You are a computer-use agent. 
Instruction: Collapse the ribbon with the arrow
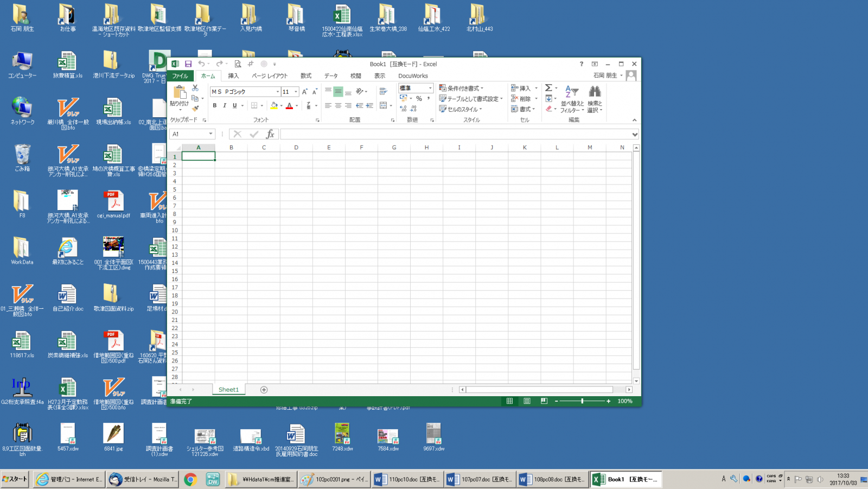634,120
